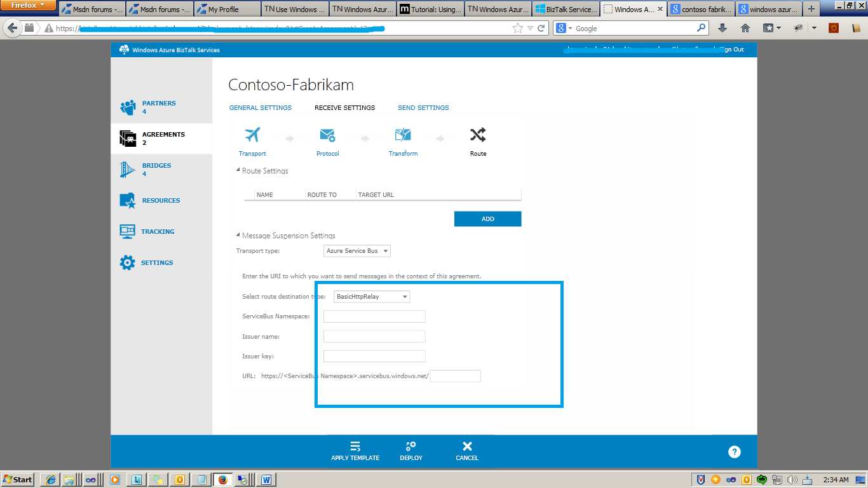The height and width of the screenshot is (488, 868).
Task: Open Resources via the folder-star icon
Action: click(x=128, y=201)
